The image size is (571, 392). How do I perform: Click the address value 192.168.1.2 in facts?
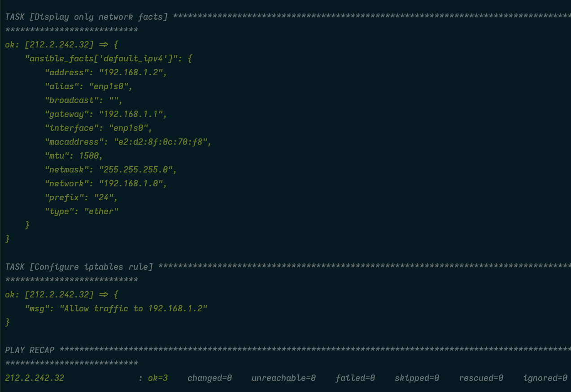(x=131, y=73)
